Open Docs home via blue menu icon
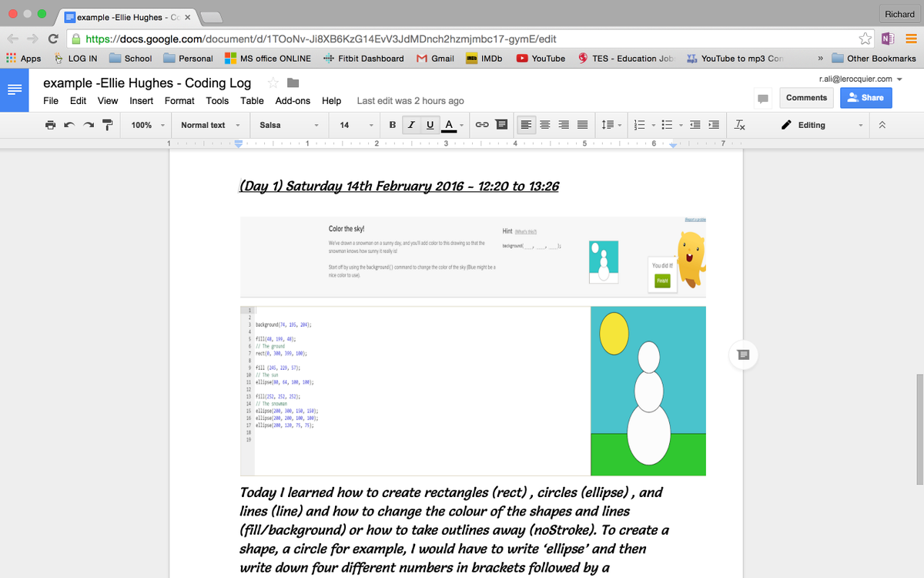Image resolution: width=924 pixels, height=578 pixels. 15,89
